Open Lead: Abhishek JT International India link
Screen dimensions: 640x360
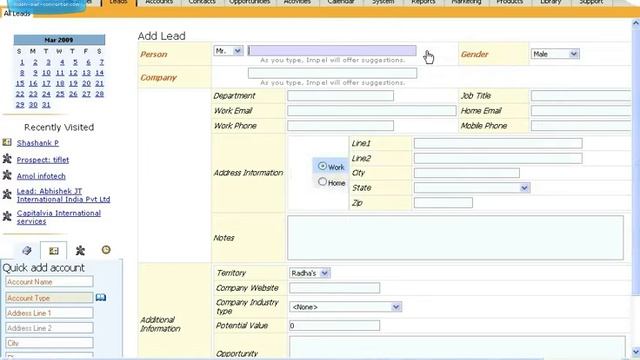[x=63, y=195]
